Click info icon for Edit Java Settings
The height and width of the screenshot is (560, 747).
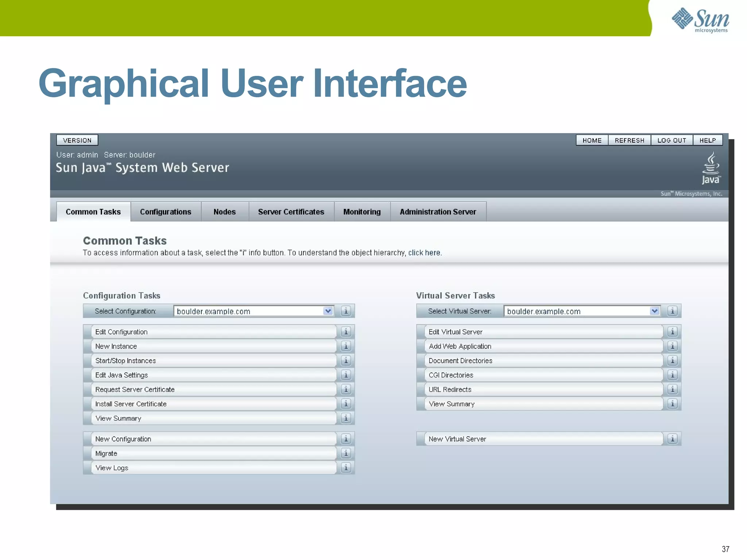(346, 375)
